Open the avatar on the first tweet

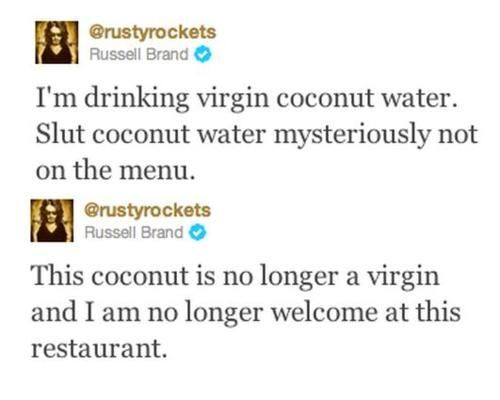point(57,42)
